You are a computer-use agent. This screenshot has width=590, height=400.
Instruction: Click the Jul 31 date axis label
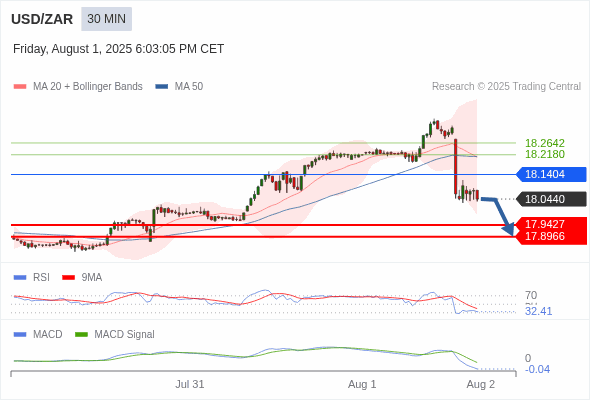click(190, 384)
